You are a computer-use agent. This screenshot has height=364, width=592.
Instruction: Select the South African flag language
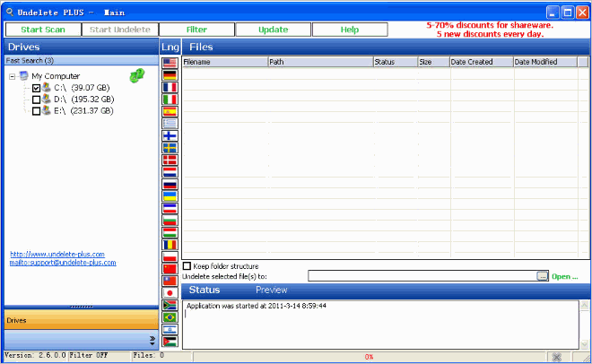click(x=170, y=305)
